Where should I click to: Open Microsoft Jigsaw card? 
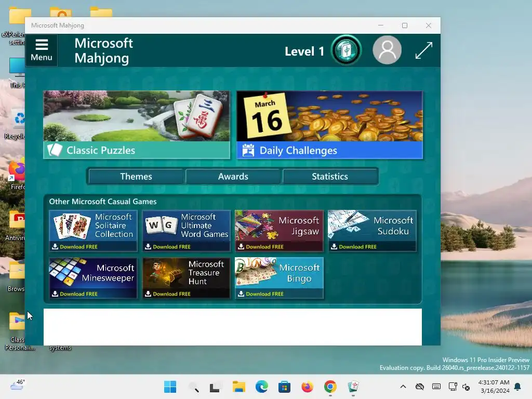279,231
